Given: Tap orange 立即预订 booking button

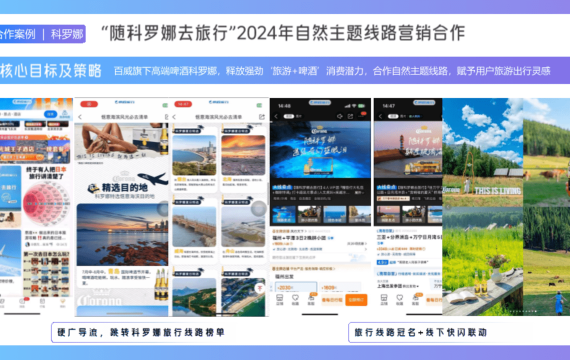Looking at the screenshot, I should click(x=356, y=300).
